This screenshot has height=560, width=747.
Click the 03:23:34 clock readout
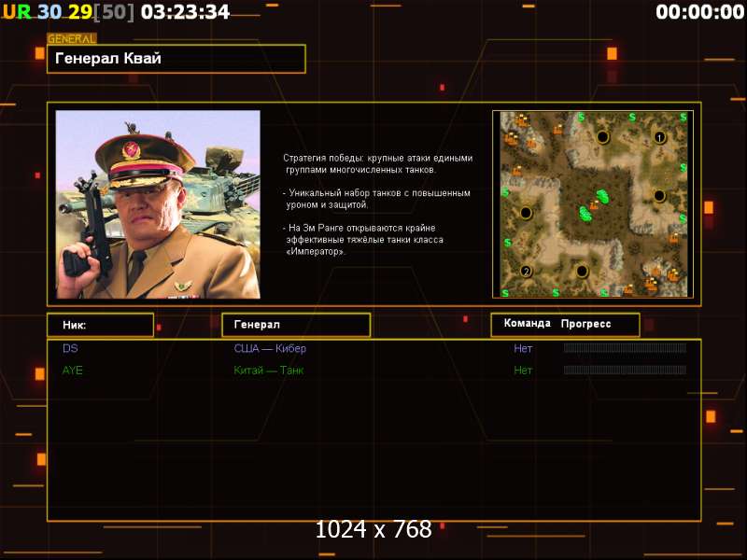(185, 12)
